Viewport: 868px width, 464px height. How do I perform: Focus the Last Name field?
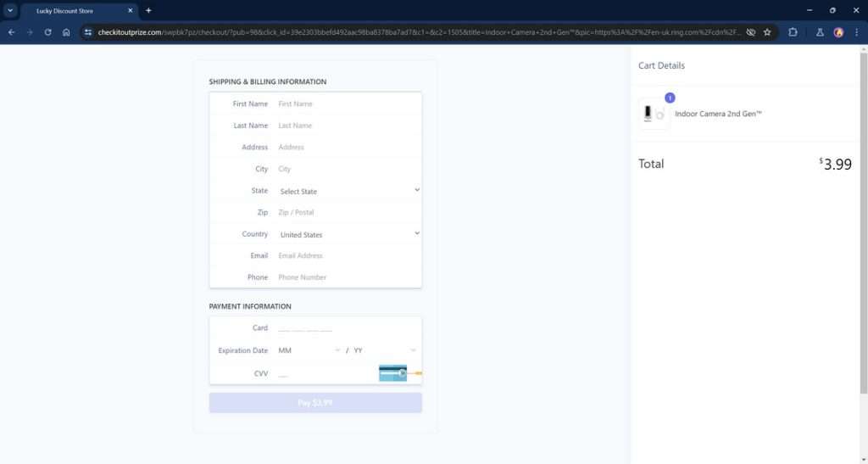point(348,126)
